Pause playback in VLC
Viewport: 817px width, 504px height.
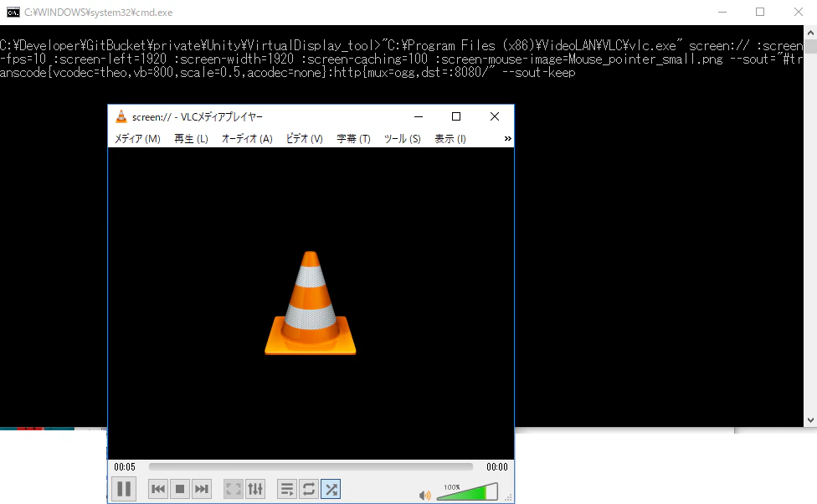point(124,489)
